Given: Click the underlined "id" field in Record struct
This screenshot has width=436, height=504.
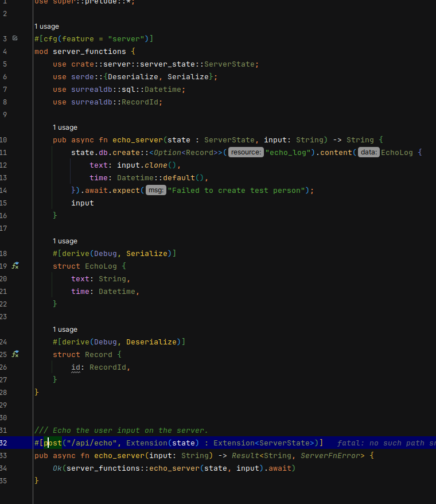Looking at the screenshot, I should [x=76, y=367].
